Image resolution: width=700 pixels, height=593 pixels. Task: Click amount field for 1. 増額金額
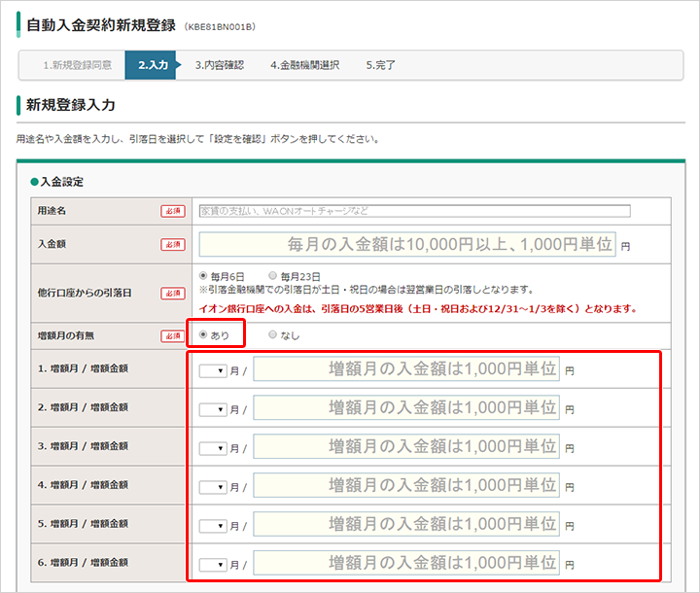point(406,369)
